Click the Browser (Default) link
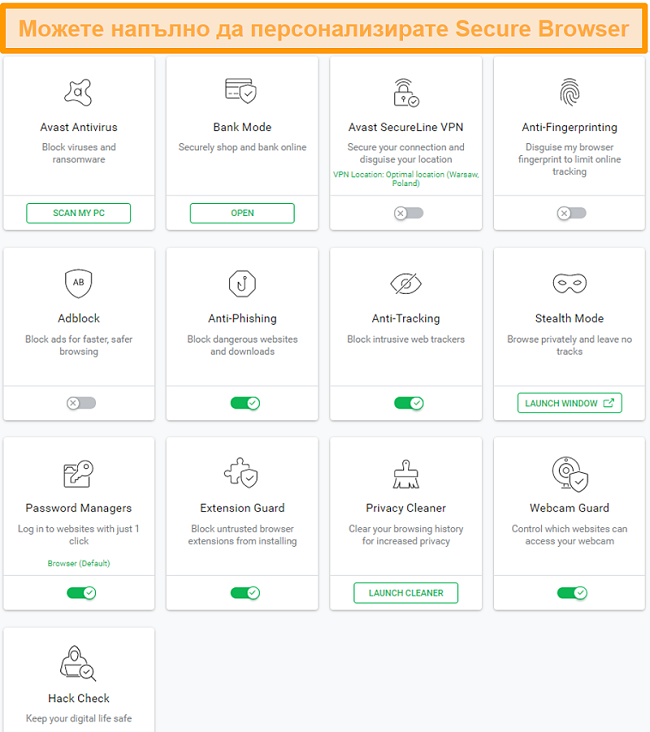 (78, 563)
